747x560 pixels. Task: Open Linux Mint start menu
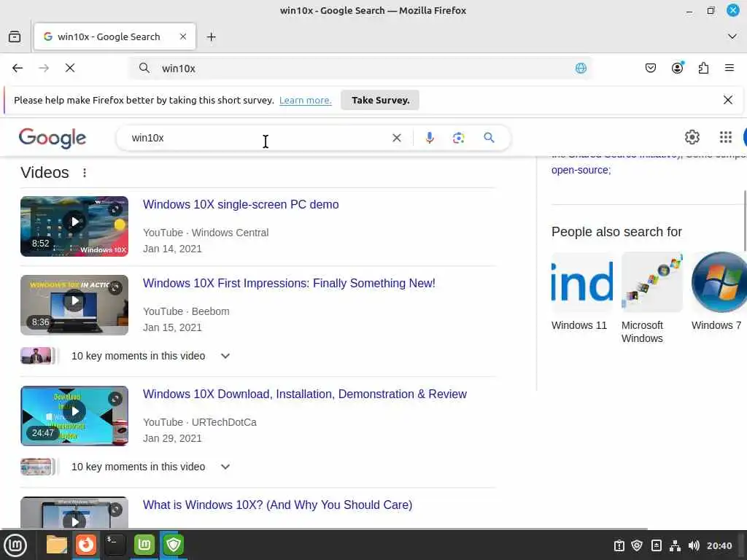[x=15, y=545]
